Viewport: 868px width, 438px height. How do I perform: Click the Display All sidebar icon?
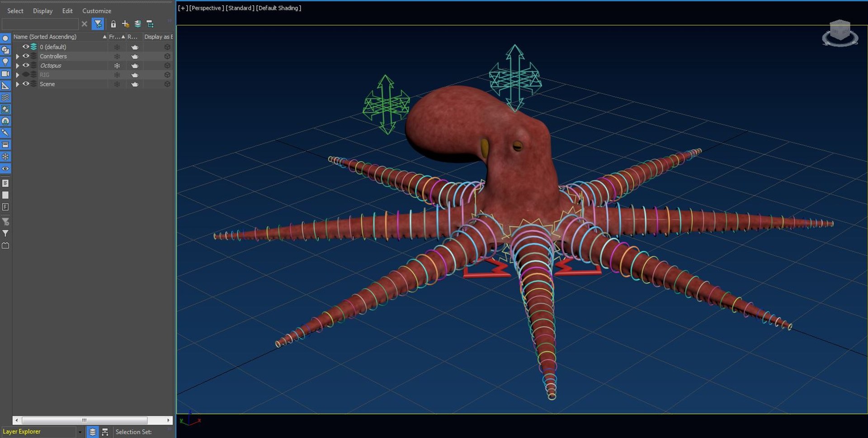tap(5, 183)
